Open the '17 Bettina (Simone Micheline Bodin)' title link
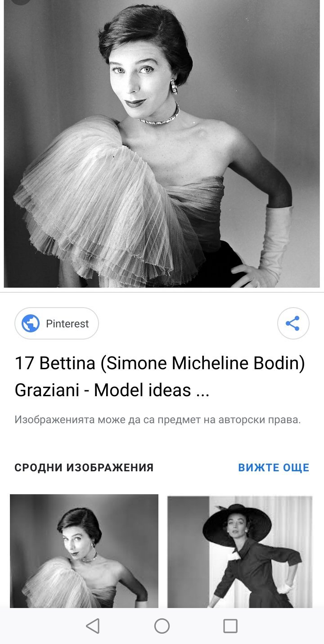Viewport: 324px width, 644px height. coord(160,363)
